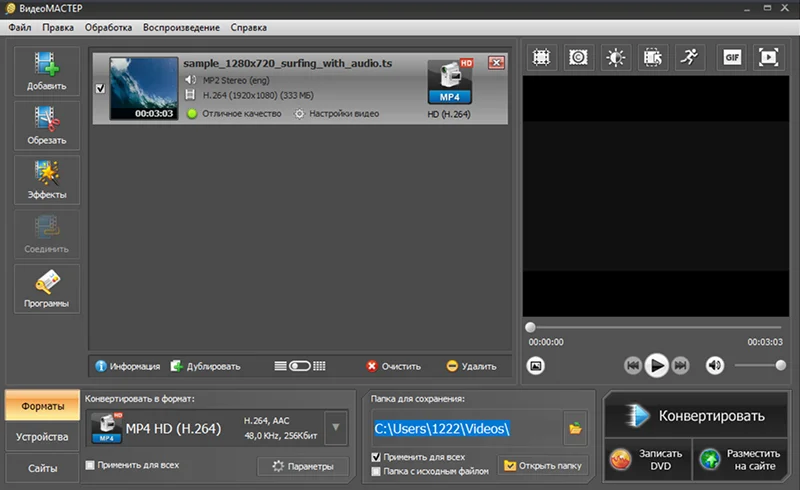The width and height of the screenshot is (800, 490).
Task: Click Удалить to delete the selected file
Action: pyautogui.click(x=471, y=366)
